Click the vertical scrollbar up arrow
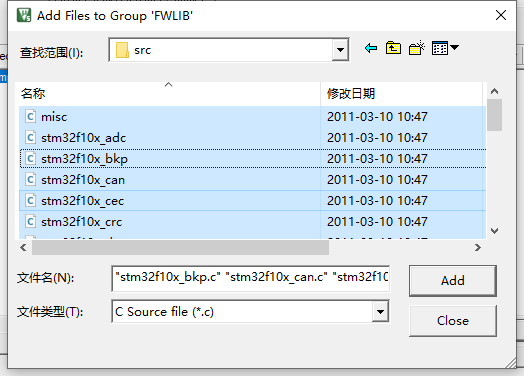Viewport: 524px width, 376px height. [495, 91]
